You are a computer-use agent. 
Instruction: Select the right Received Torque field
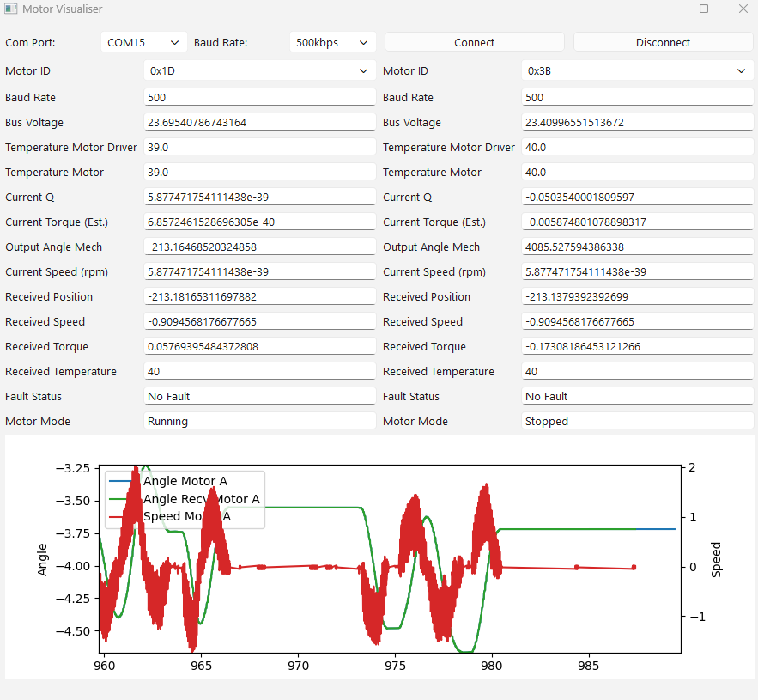point(637,347)
